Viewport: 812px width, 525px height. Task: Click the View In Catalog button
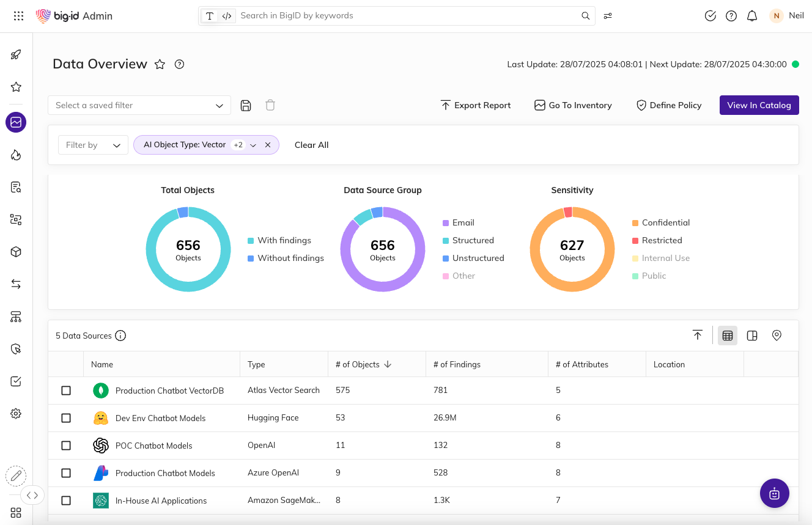pos(759,105)
